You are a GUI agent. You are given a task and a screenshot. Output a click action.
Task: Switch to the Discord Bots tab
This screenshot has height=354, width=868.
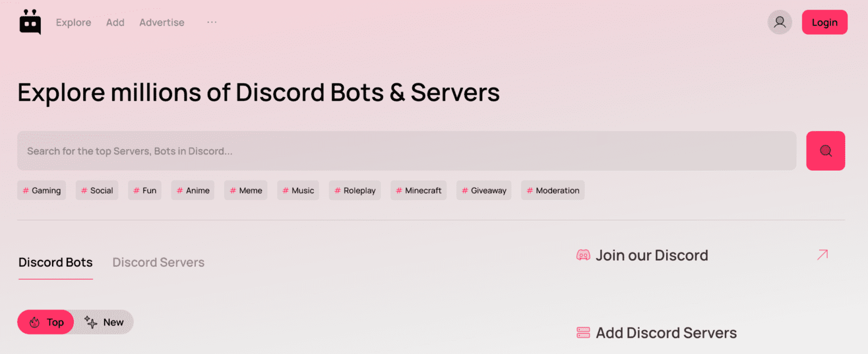(x=55, y=262)
